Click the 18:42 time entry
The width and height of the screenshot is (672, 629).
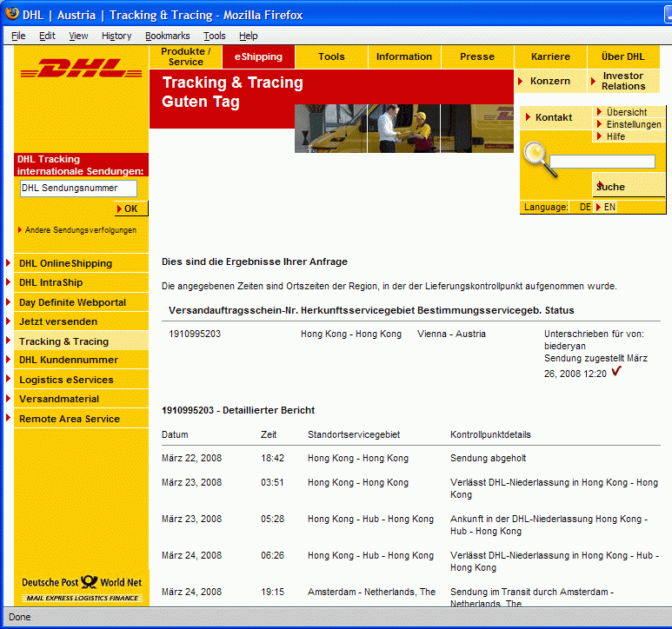click(273, 458)
